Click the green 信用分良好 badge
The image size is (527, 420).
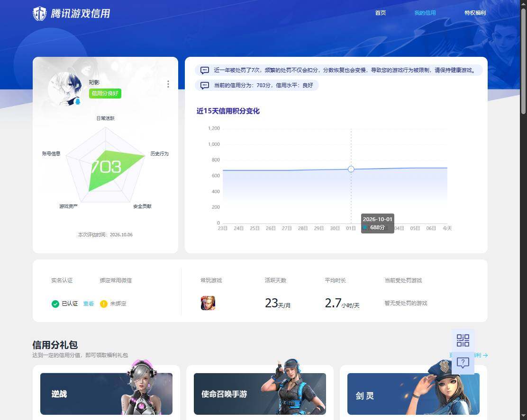click(x=105, y=93)
